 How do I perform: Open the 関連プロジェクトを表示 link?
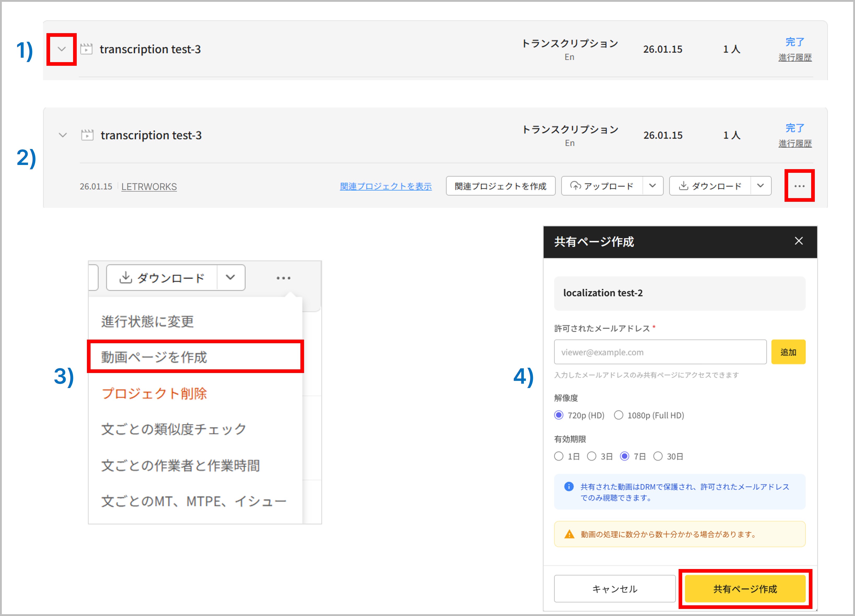386,187
